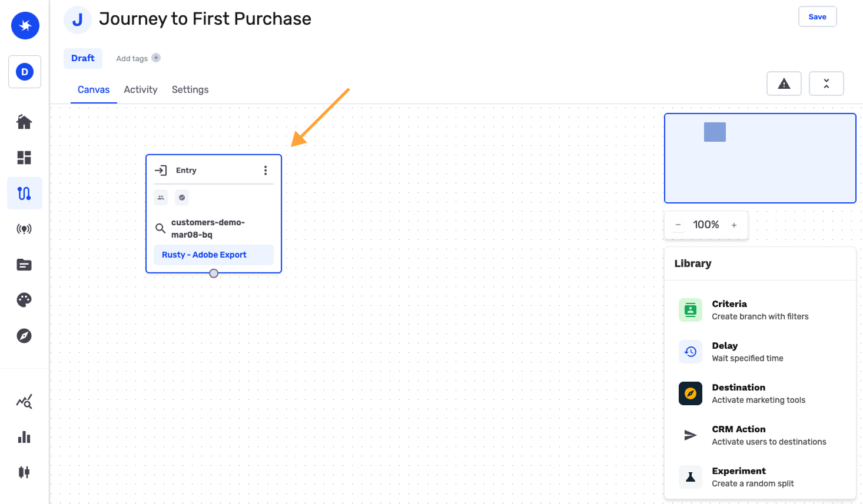Click the warning triangle button
Viewport: 863px width, 504px height.
click(784, 84)
